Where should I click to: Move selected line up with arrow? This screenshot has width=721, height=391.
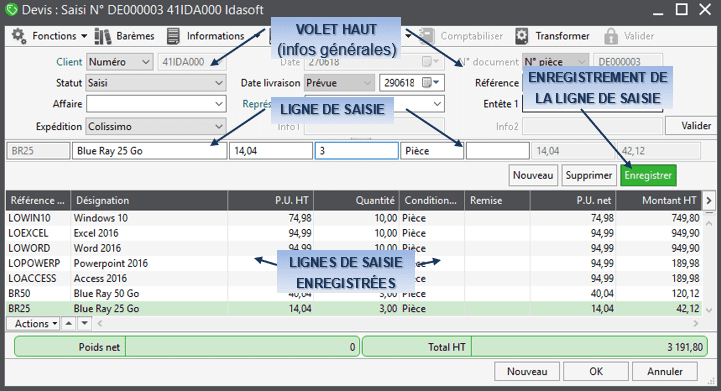click(69, 323)
